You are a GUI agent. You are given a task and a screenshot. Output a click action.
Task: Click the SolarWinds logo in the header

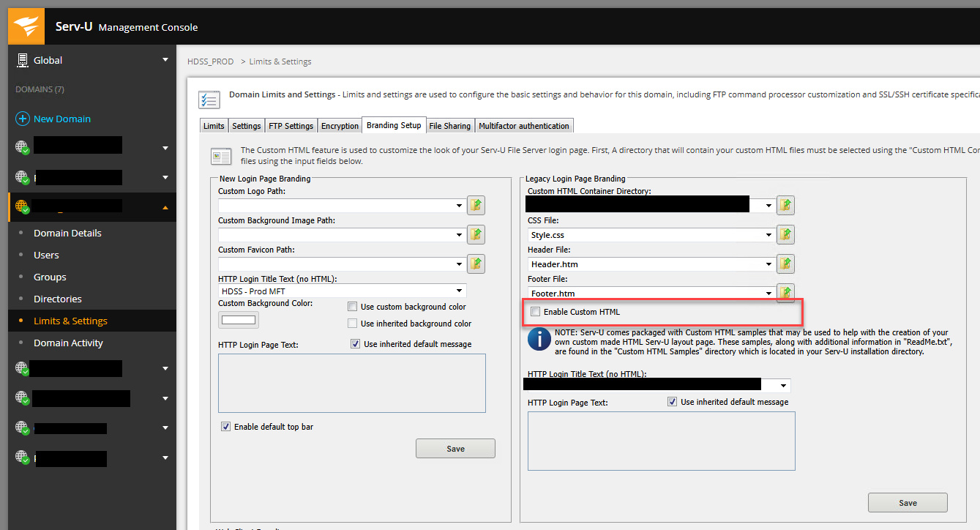pos(26,26)
